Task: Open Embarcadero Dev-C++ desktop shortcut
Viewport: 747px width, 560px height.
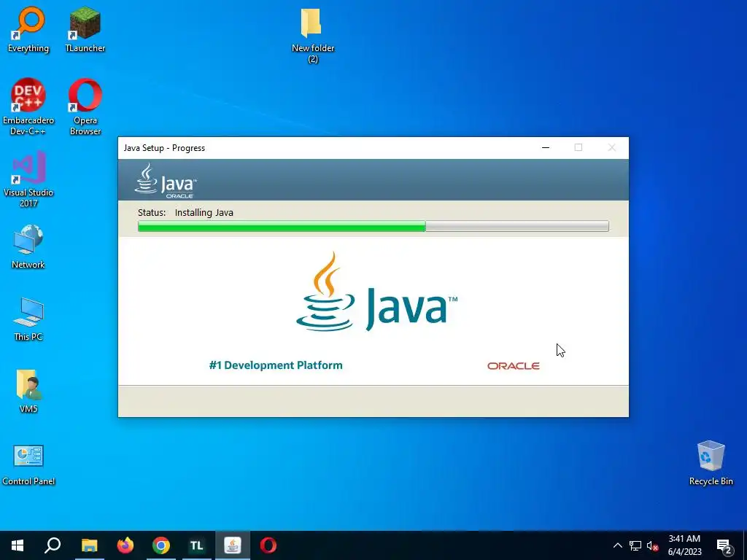Action: pyautogui.click(x=28, y=106)
